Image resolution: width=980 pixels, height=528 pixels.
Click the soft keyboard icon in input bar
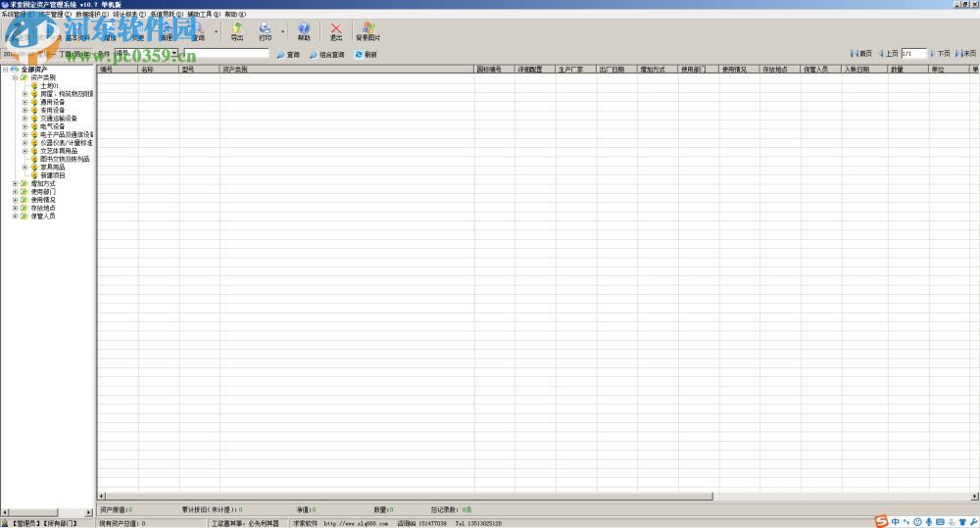click(940, 522)
